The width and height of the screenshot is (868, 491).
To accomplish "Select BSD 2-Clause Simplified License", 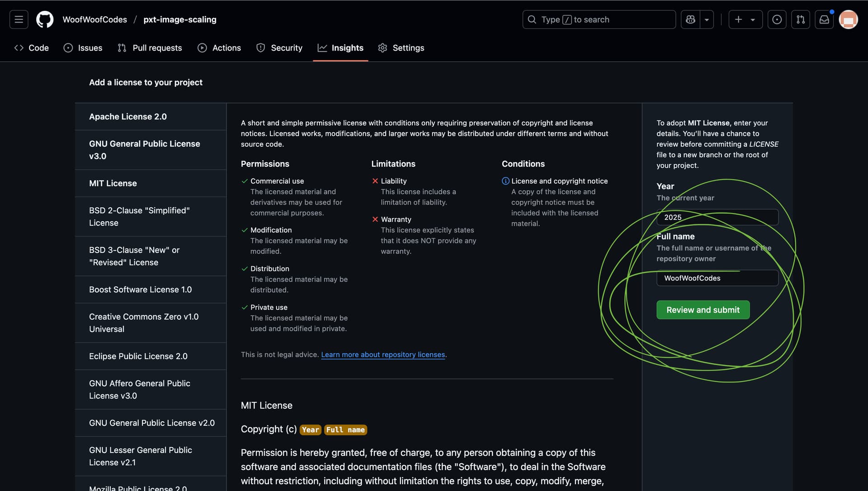I will click(151, 217).
